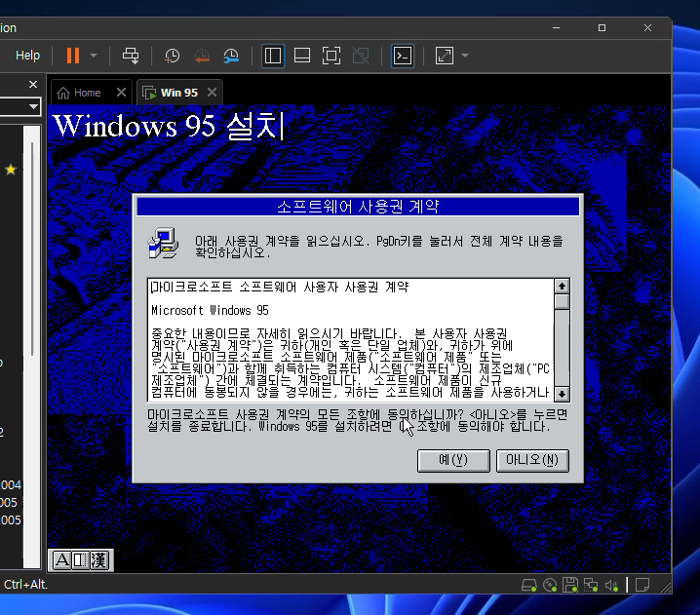Close the Win 95 tab
This screenshot has height=615, width=700.
tap(213, 93)
